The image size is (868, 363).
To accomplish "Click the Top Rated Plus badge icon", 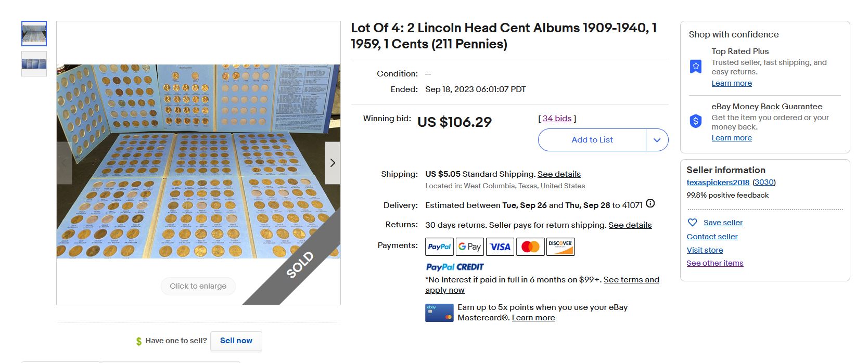I will coord(696,67).
